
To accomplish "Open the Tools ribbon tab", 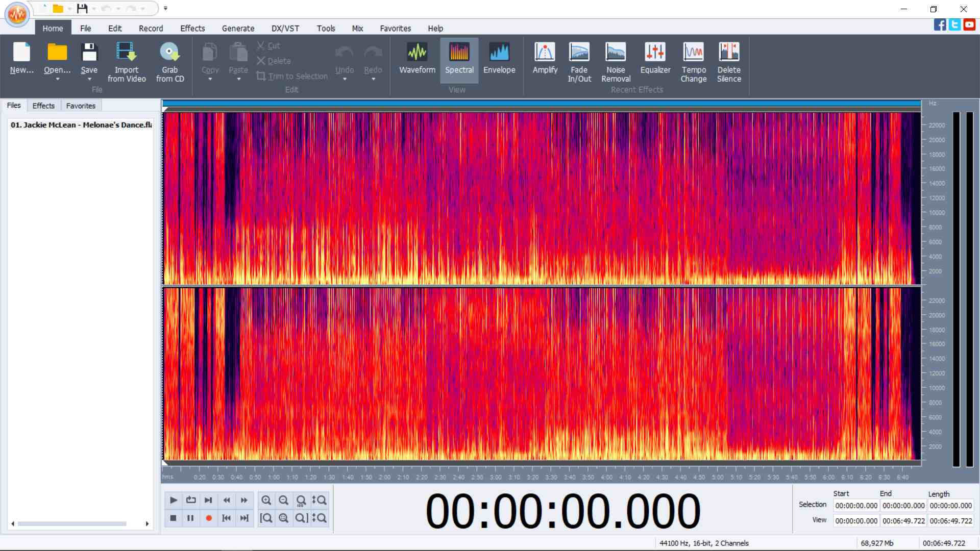I will pyautogui.click(x=326, y=29).
